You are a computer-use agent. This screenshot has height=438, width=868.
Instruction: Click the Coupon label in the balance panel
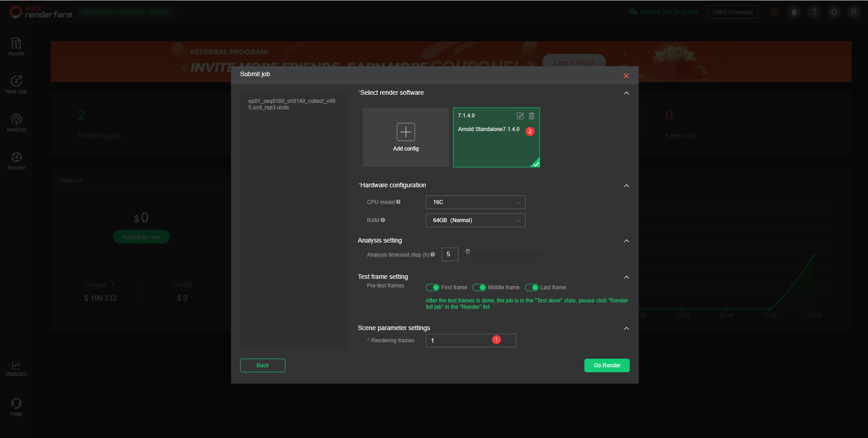click(96, 285)
